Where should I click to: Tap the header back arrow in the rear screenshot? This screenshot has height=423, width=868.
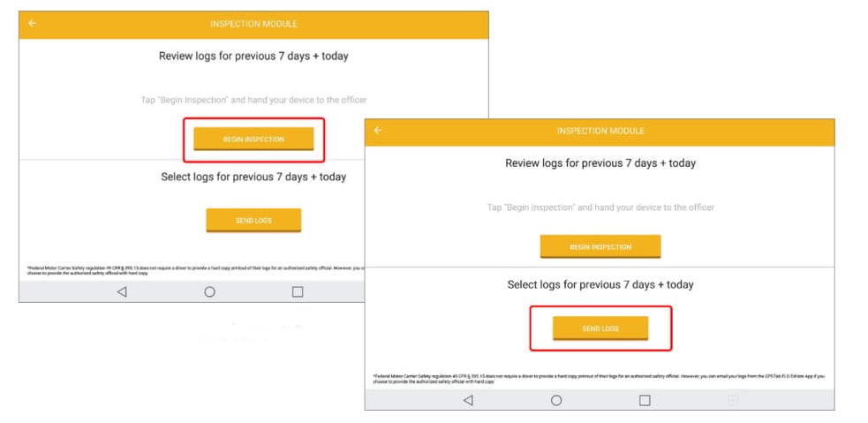(32, 23)
